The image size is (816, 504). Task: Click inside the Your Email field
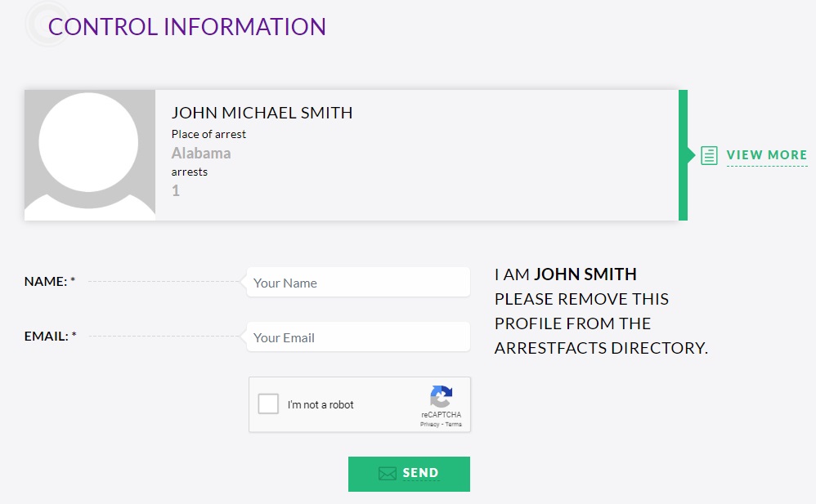(357, 337)
